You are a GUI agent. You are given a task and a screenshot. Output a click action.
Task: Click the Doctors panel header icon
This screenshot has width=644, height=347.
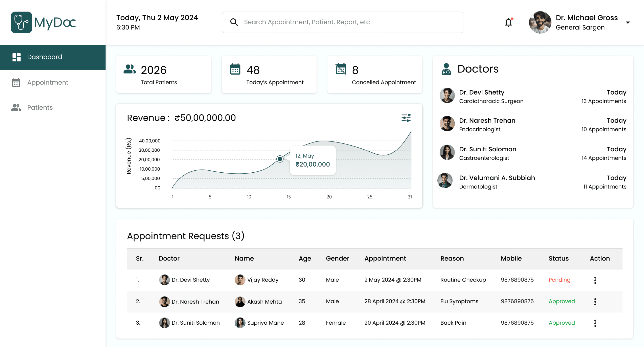coord(446,69)
